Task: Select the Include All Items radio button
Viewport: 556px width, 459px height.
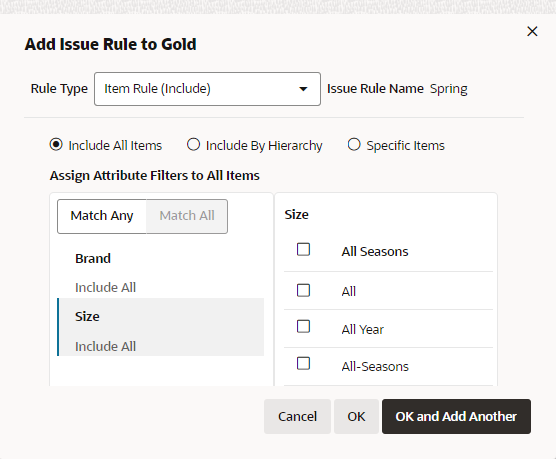Action: (x=56, y=145)
